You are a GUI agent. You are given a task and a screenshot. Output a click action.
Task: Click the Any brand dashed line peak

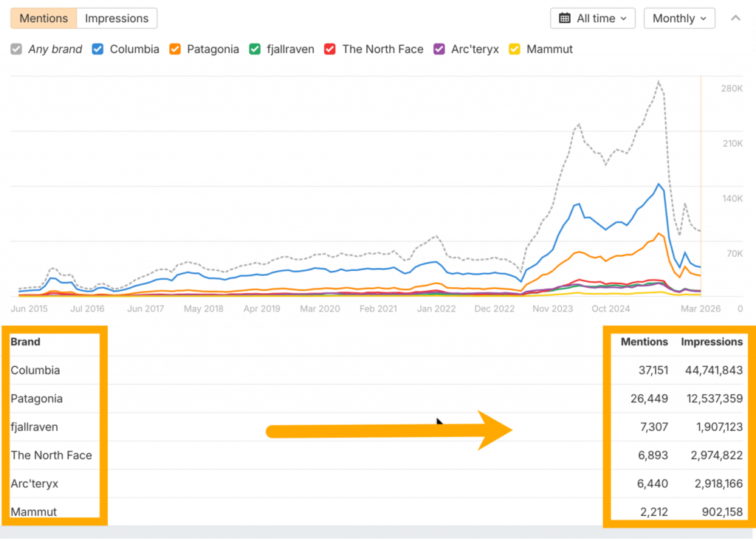[x=658, y=81]
